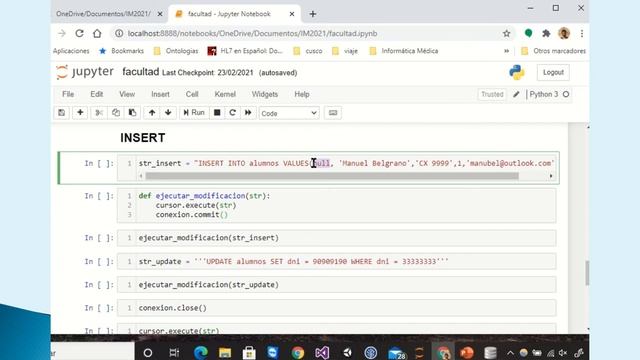Open the Edit menu
640x360 pixels.
[97, 94]
